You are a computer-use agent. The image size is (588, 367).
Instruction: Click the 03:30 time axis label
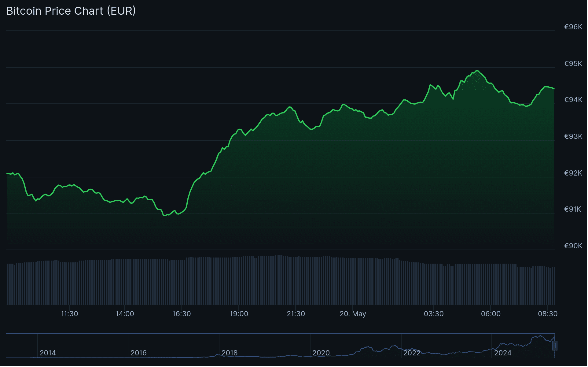[x=434, y=314]
